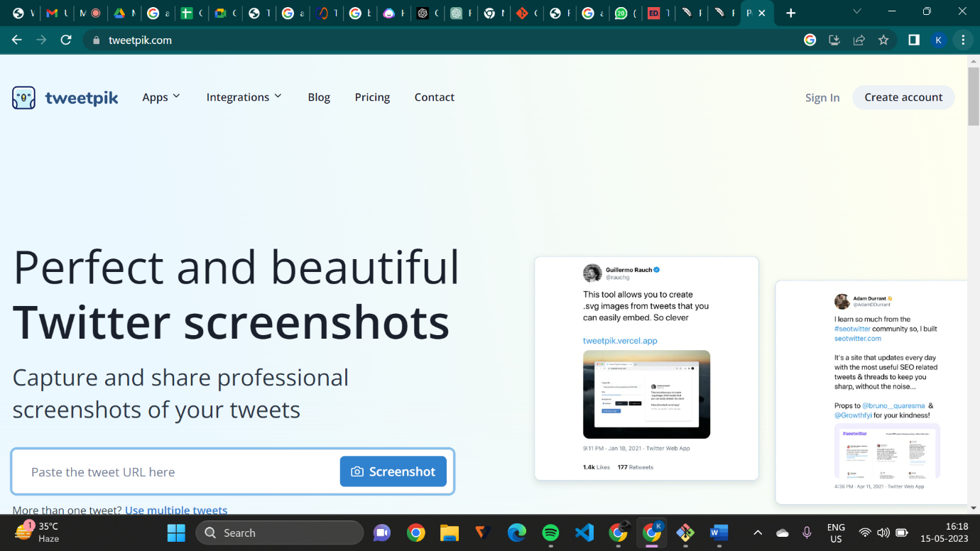Click the blue Screenshot button

coord(393,471)
